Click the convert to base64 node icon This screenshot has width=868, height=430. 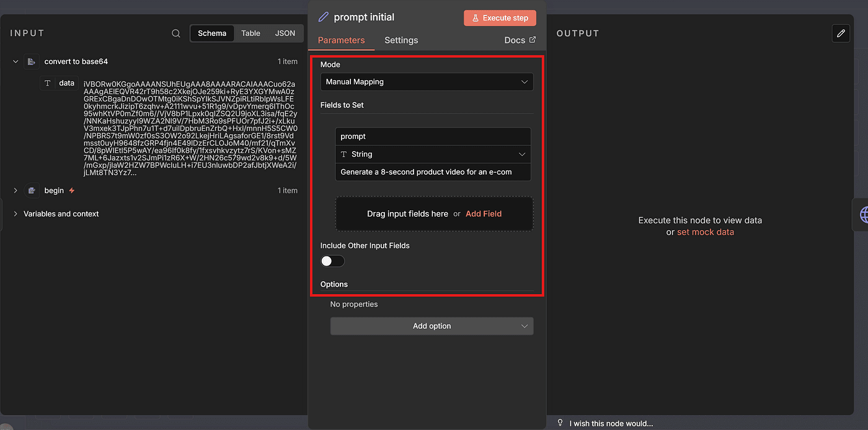click(x=32, y=61)
